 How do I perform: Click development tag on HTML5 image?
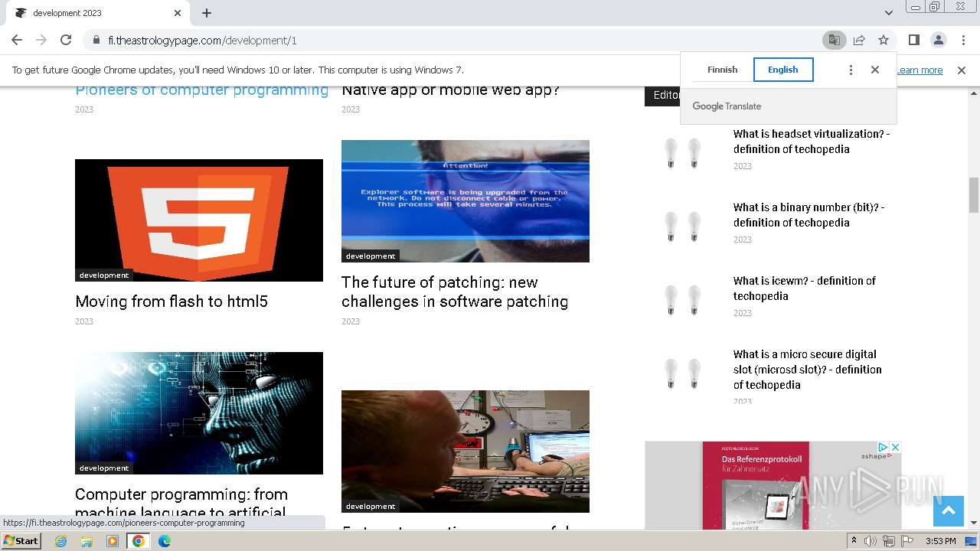pos(104,275)
